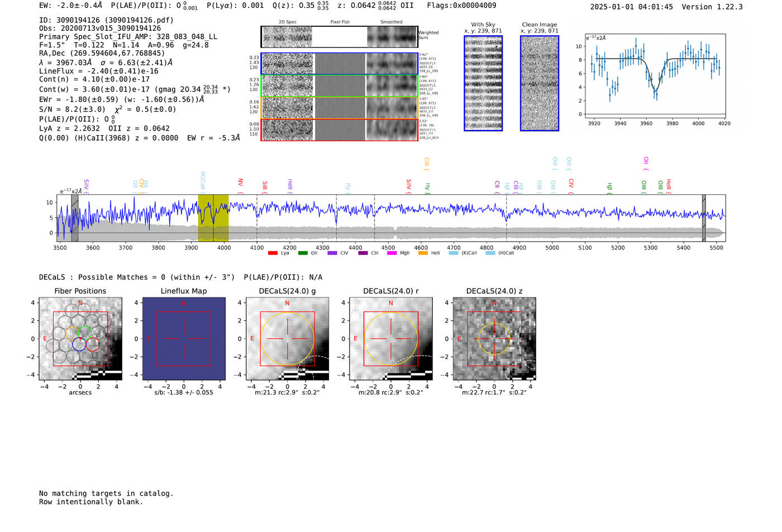Click the blue fiber circle in Fiber Positions
This screenshot has width=782, height=532.
[79, 344]
